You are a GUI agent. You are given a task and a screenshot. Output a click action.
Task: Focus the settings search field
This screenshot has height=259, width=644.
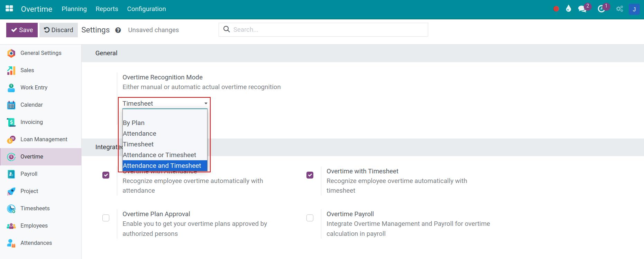click(323, 30)
